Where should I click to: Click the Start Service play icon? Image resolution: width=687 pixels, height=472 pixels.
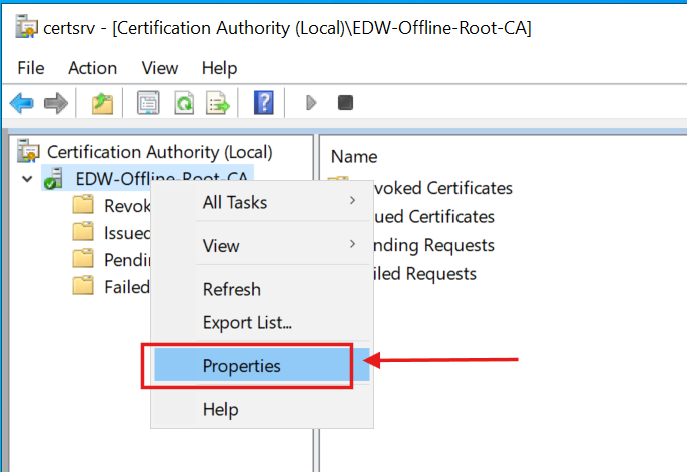point(311,103)
